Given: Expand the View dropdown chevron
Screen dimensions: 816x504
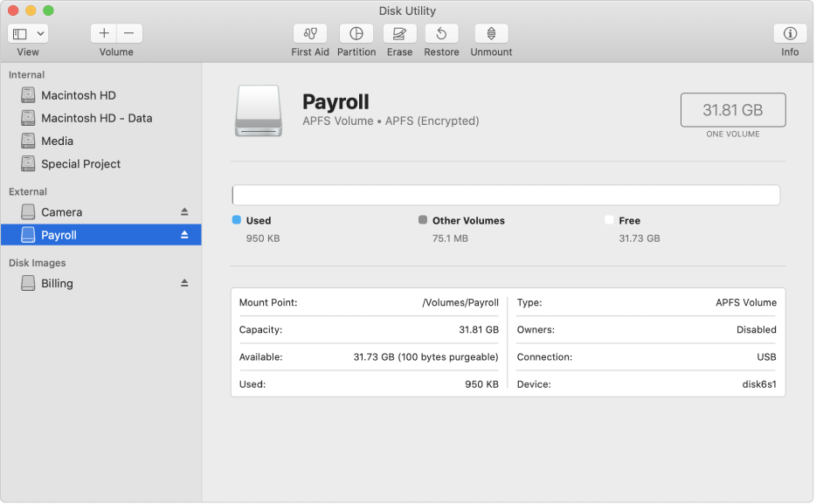Looking at the screenshot, I should click(x=40, y=34).
